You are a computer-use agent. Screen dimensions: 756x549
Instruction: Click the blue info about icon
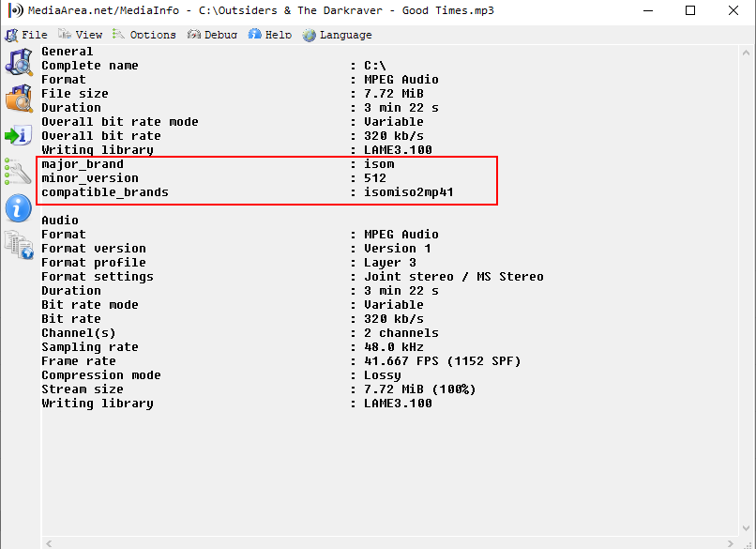19,208
